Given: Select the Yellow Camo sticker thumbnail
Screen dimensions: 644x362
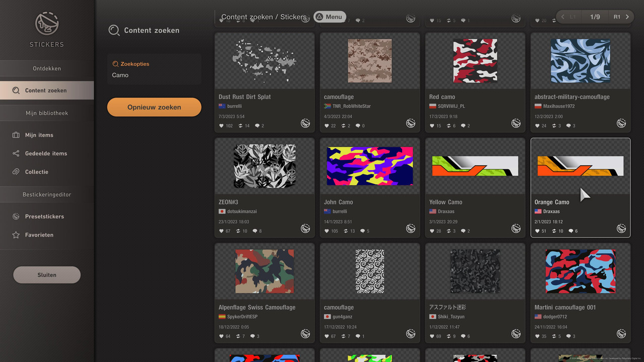Looking at the screenshot, I should pyautogui.click(x=475, y=166).
